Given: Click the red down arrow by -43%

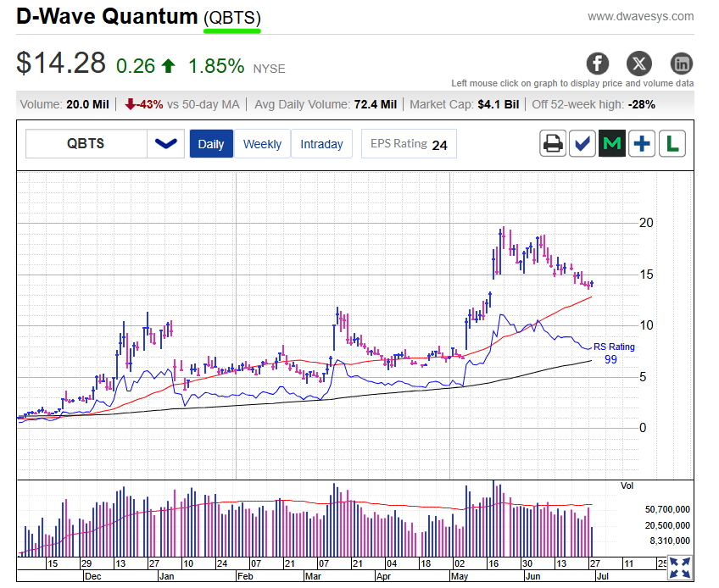Looking at the screenshot, I should point(131,104).
